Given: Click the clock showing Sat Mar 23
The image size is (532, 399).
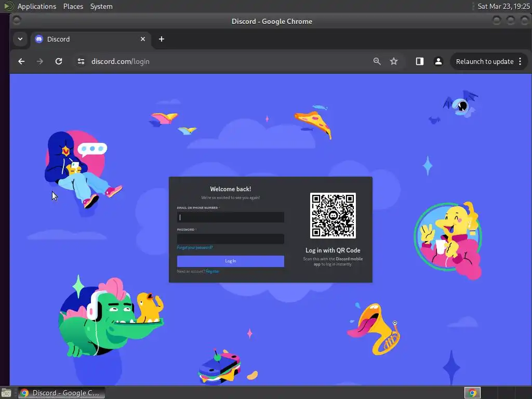Looking at the screenshot, I should [x=503, y=6].
